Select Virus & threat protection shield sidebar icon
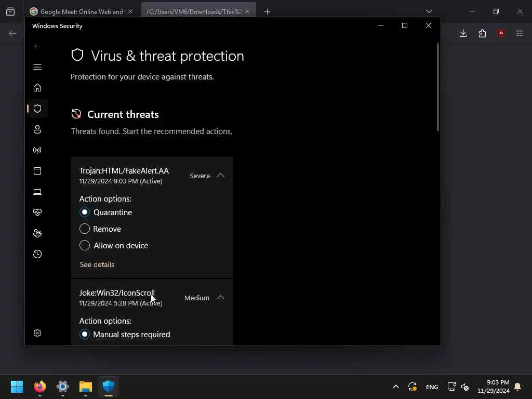 37,109
